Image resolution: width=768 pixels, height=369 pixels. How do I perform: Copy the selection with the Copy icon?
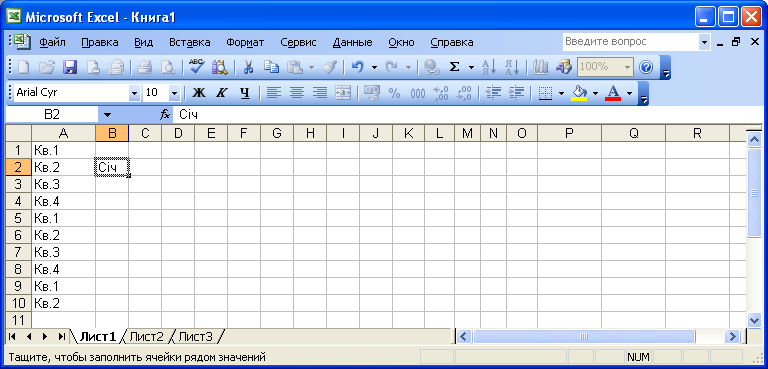pos(271,67)
